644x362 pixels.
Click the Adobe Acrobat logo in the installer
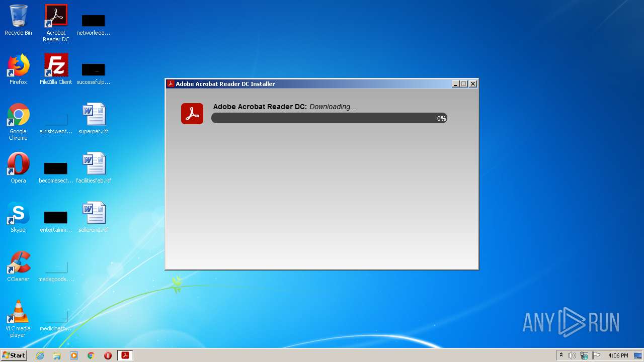[x=192, y=114]
